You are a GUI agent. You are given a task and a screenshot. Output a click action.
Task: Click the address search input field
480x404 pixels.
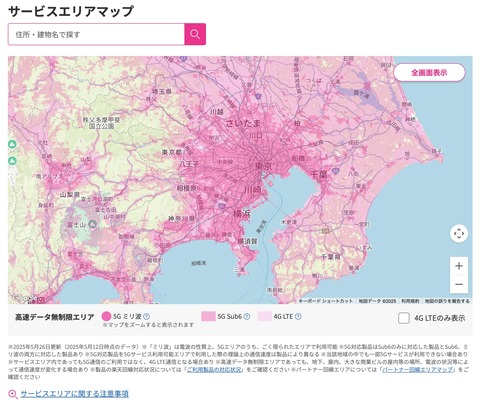pos(96,34)
